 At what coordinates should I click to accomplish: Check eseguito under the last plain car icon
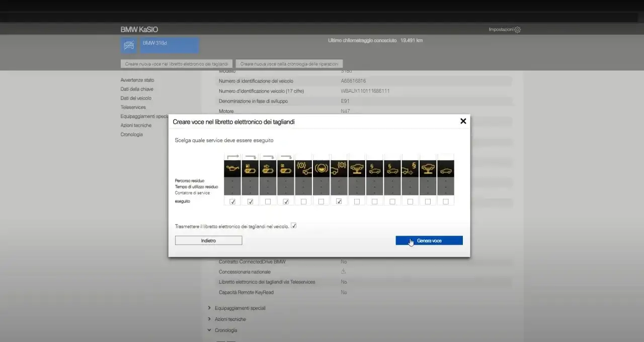(446, 201)
